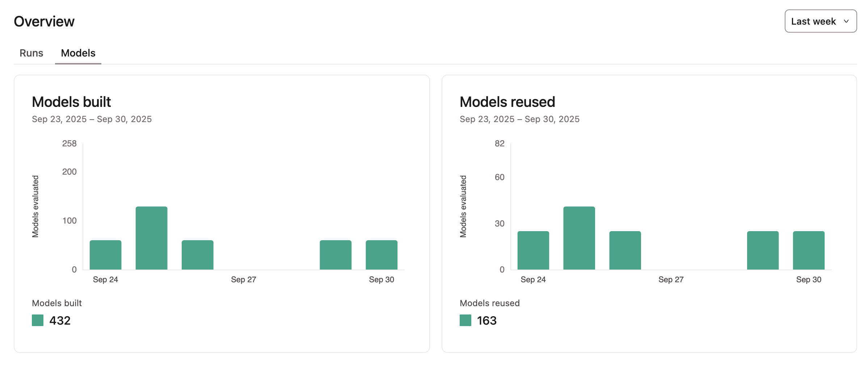Click the Sep 23 – Sep 30 date range under Models built
868x371 pixels.
(92, 119)
